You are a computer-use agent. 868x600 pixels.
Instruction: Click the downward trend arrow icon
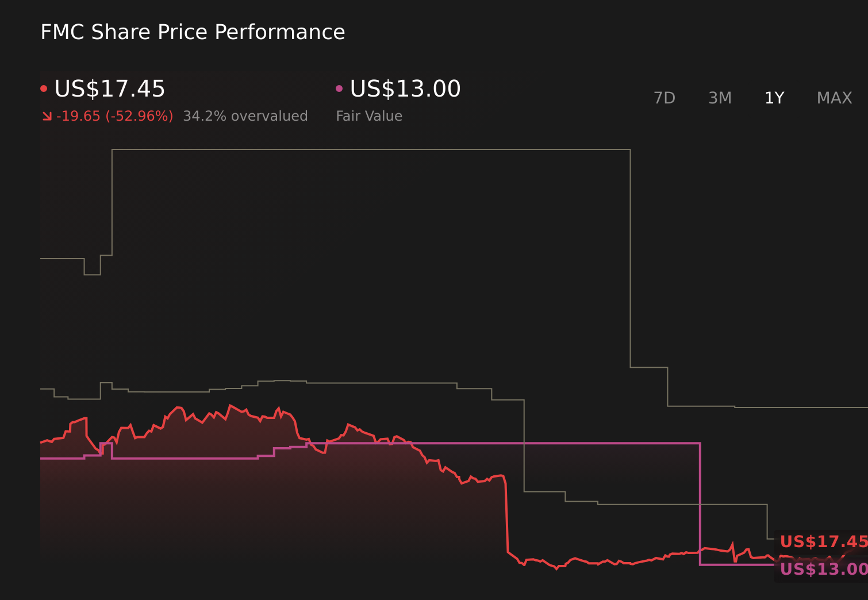(47, 115)
